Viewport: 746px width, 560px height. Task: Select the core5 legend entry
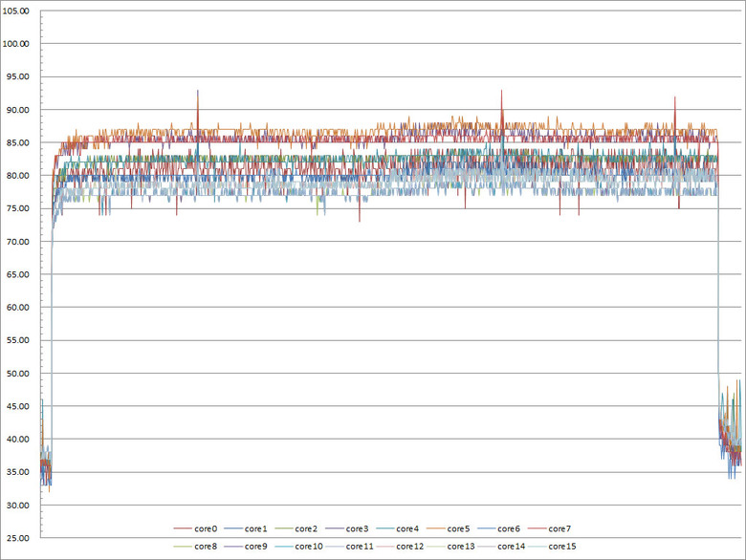tap(449, 528)
